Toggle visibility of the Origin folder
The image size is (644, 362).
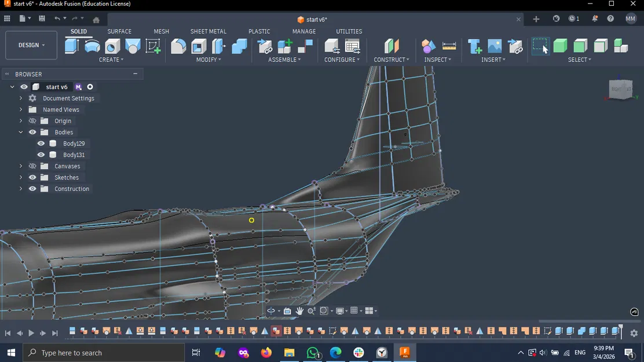click(x=32, y=120)
